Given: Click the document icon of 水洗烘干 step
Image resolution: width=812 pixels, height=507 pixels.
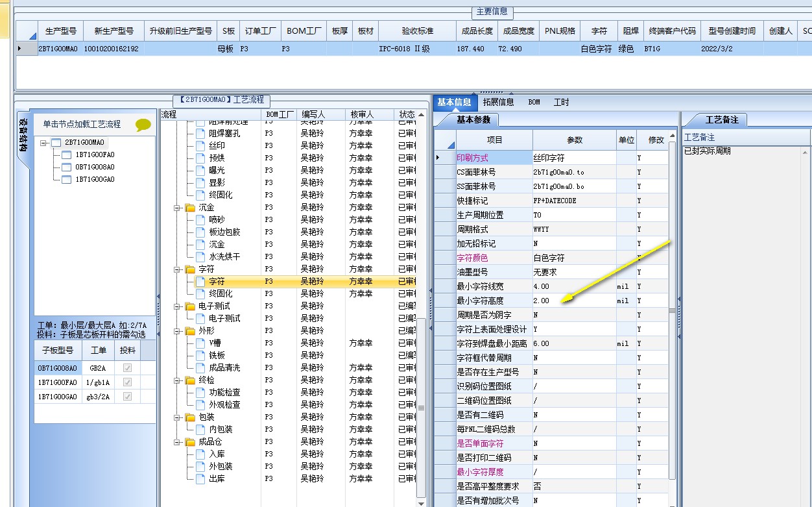Looking at the screenshot, I should (x=200, y=256).
